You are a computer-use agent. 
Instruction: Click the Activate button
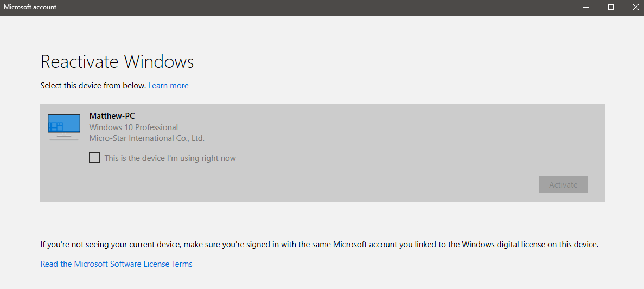563,184
